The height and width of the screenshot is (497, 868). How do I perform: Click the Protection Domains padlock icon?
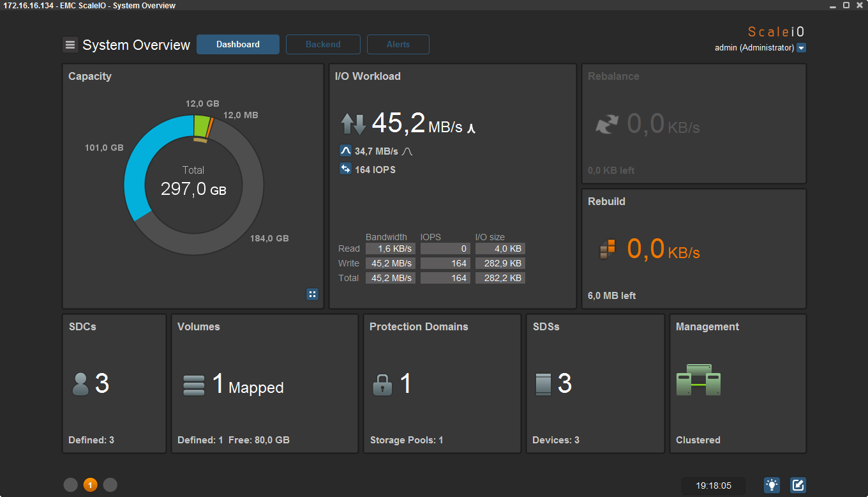click(382, 385)
